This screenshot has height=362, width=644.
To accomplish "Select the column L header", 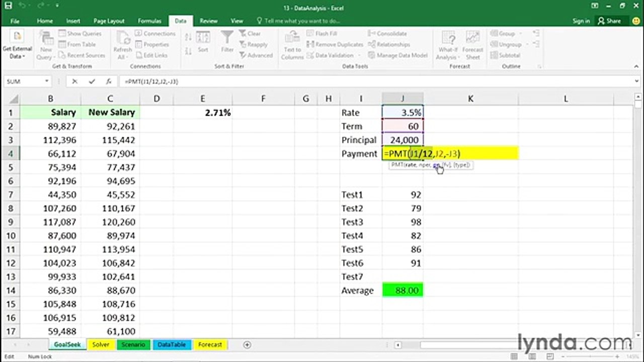I will point(566,99).
